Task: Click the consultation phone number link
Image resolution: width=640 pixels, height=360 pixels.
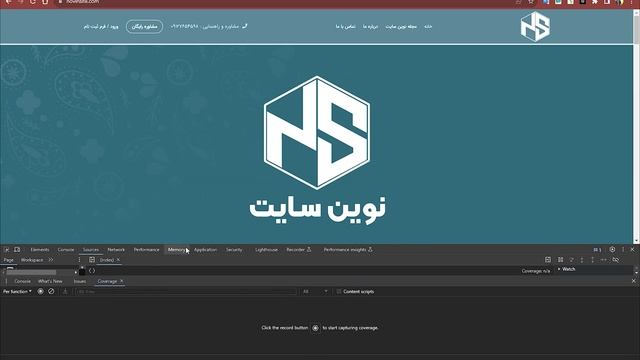Action: click(209, 27)
